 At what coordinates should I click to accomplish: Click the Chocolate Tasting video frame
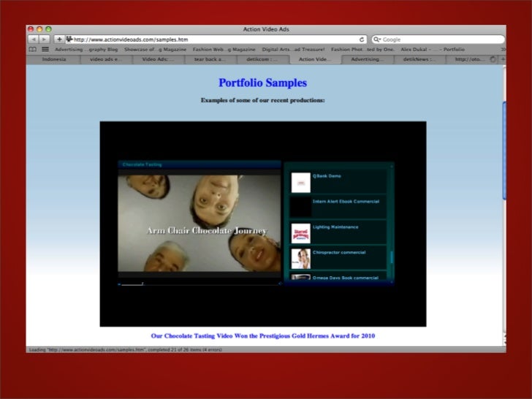(x=199, y=224)
